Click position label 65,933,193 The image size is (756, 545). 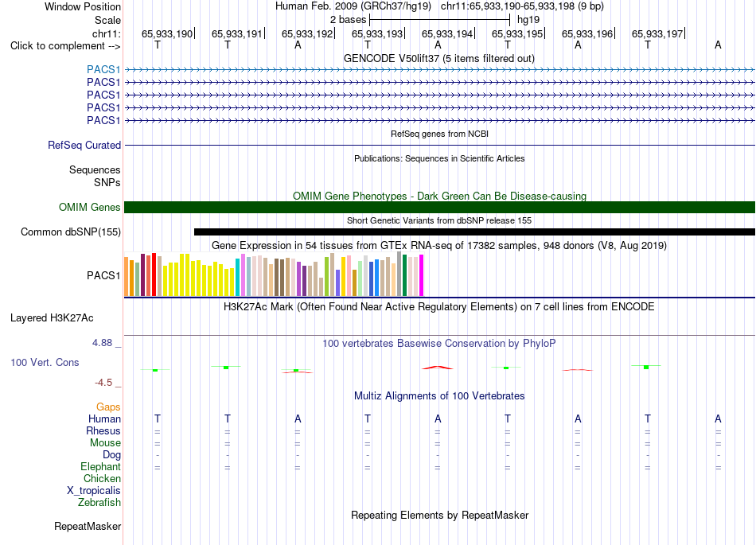(x=377, y=33)
